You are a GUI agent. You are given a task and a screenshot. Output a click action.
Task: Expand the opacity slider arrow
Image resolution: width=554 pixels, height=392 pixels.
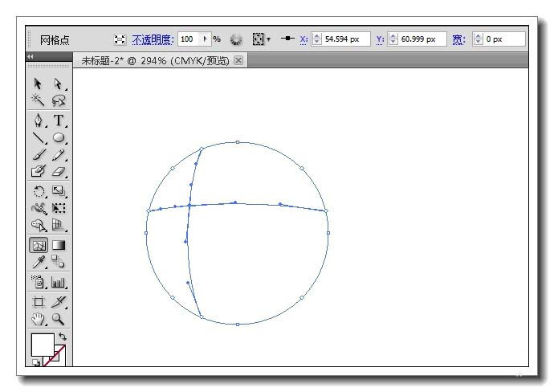[x=206, y=39]
